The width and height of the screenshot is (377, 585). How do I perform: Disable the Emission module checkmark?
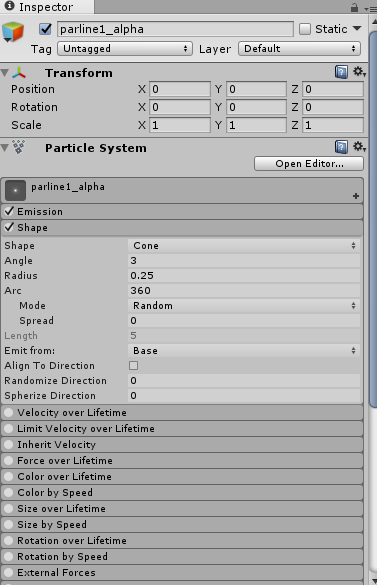coord(9,211)
